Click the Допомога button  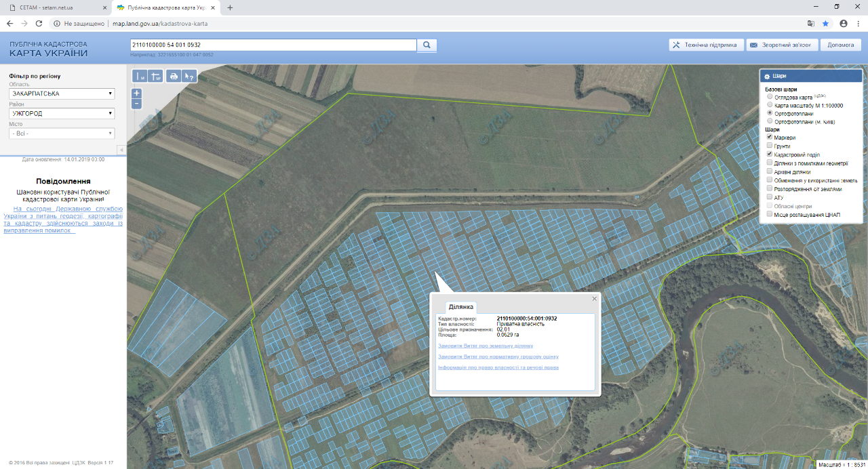point(841,45)
